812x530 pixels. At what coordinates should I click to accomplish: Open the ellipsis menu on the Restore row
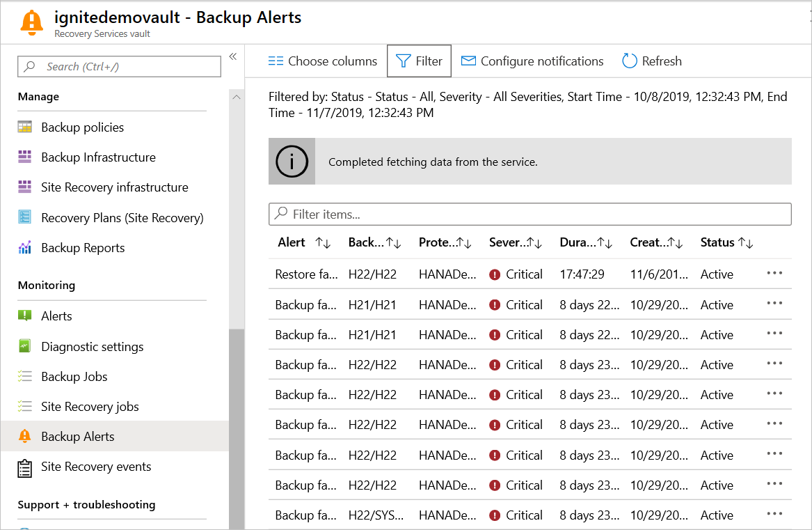774,274
